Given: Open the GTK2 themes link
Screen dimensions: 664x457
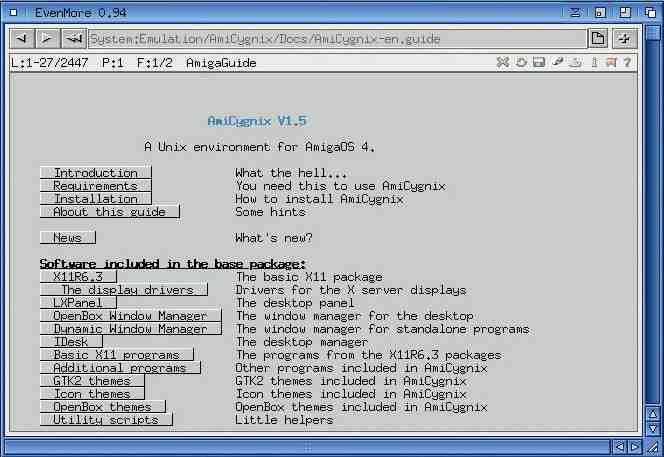Looking at the screenshot, I should (92, 381).
